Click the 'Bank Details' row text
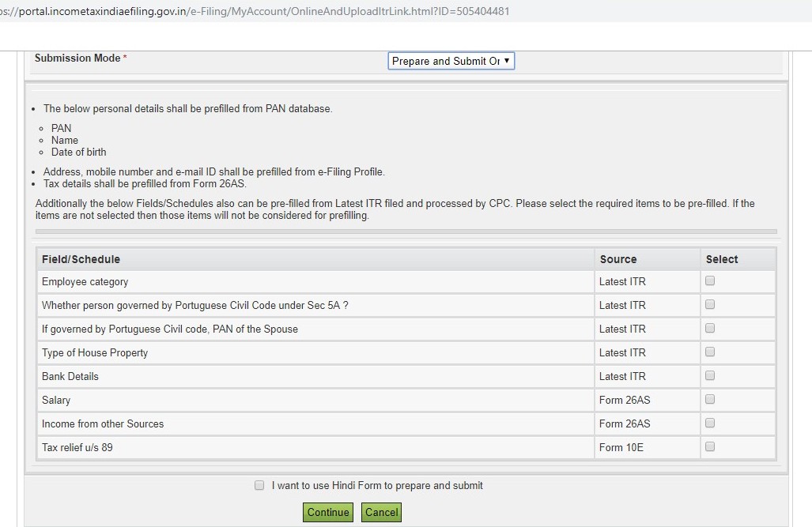Viewport: 812px width, 527px height. point(70,376)
